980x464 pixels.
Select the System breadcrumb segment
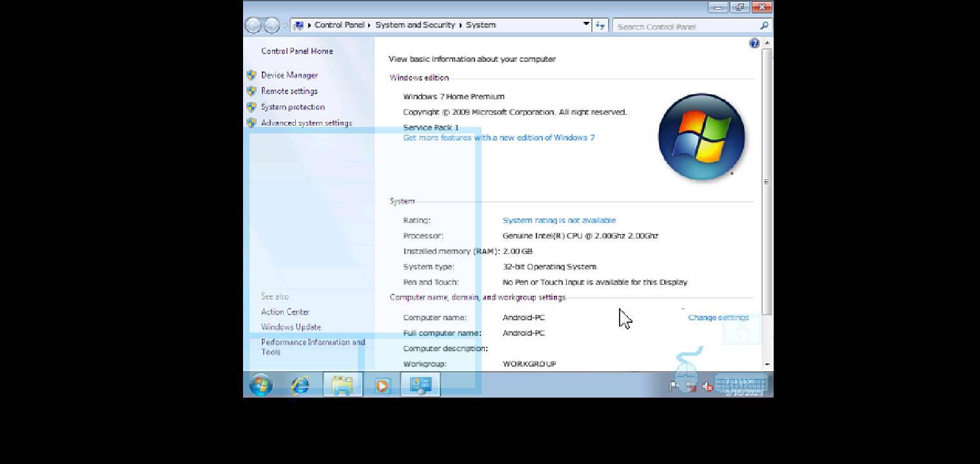click(481, 25)
